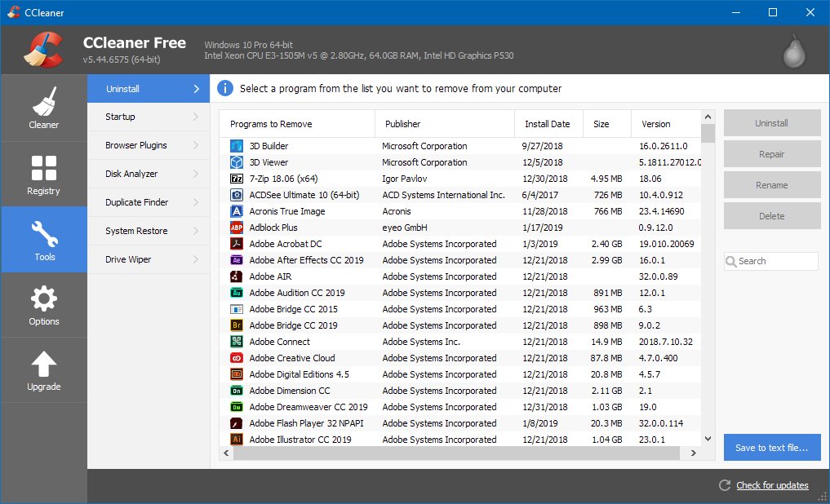Click the Acronis True Image icon
The width and height of the screenshot is (830, 504).
(x=237, y=211)
